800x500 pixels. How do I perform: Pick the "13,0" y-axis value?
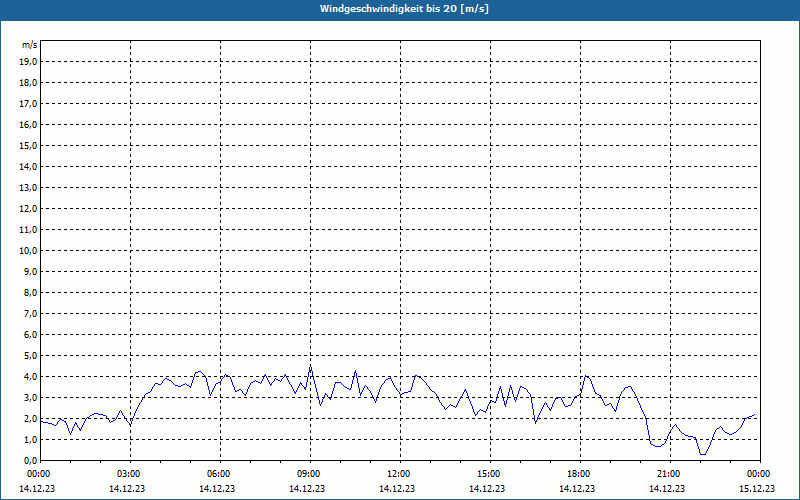[28, 188]
